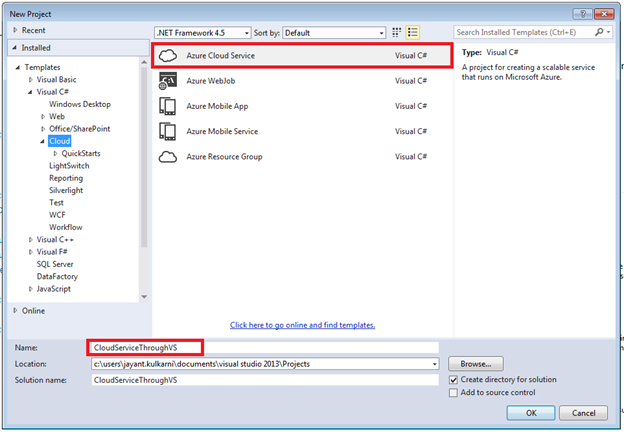Open the dialog help question-mark button
This screenshot has height=432, width=624.
click(x=583, y=14)
